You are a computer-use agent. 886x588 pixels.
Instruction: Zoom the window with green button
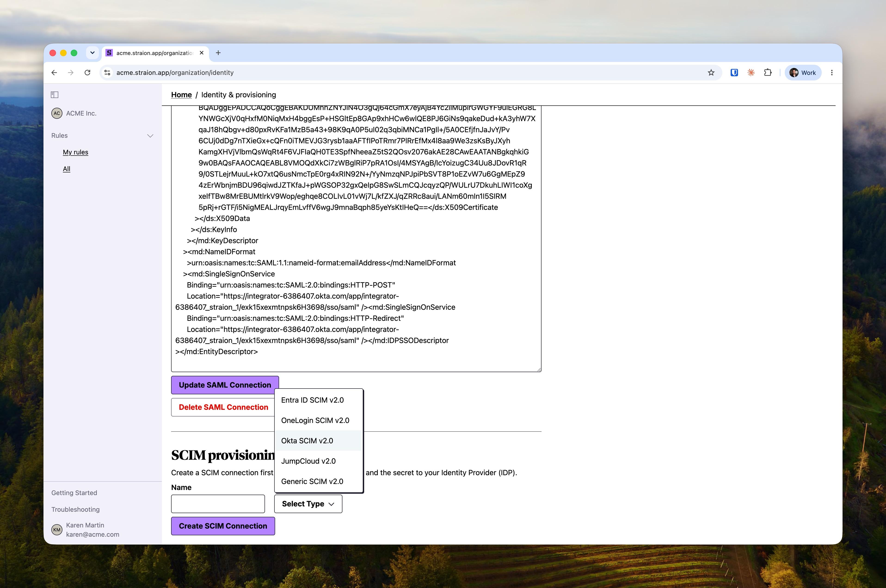pyautogui.click(x=74, y=53)
